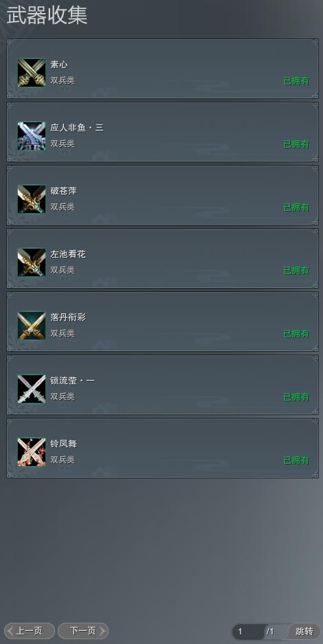
Task: Click the 铃凤舞 weapon name text
Action: coord(64,444)
